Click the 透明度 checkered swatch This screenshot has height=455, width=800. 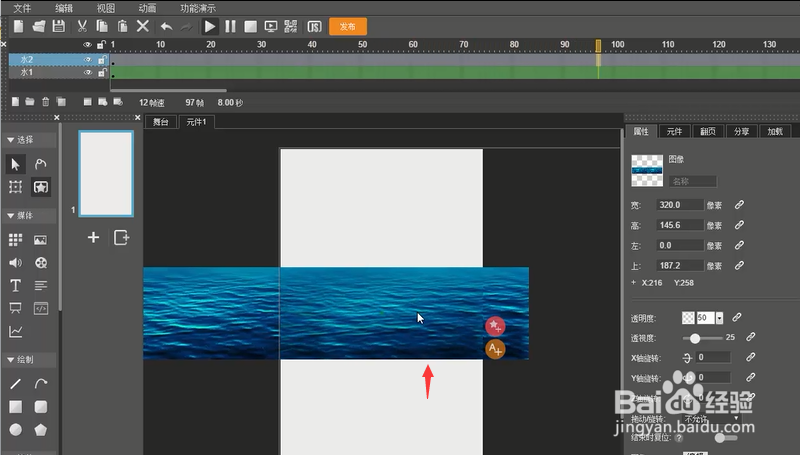[x=688, y=318]
